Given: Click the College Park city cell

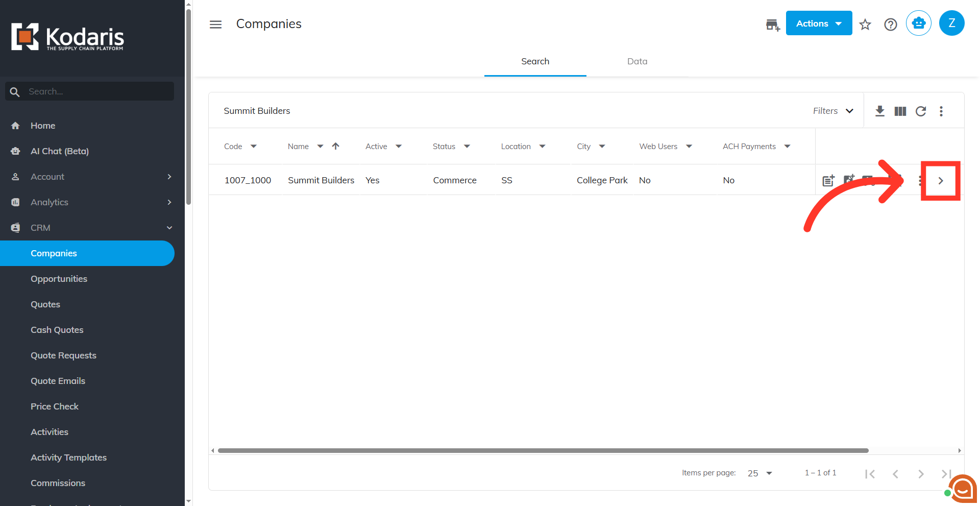Looking at the screenshot, I should [x=602, y=180].
